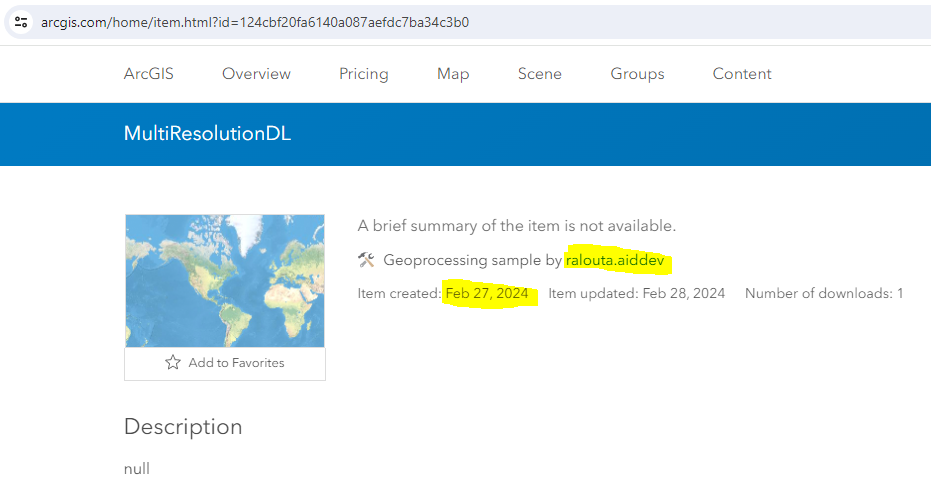The height and width of the screenshot is (493, 931).
Task: Click the Description section heading
Action: pos(183,427)
